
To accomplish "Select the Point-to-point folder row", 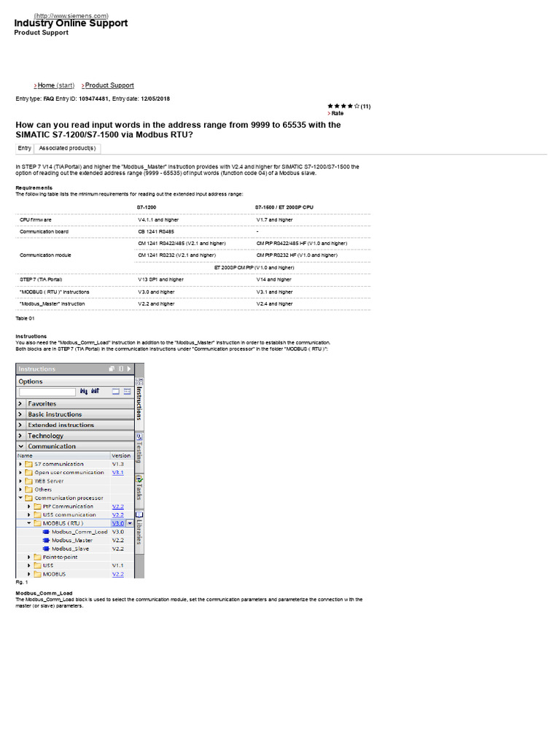I will click(x=75, y=557).
